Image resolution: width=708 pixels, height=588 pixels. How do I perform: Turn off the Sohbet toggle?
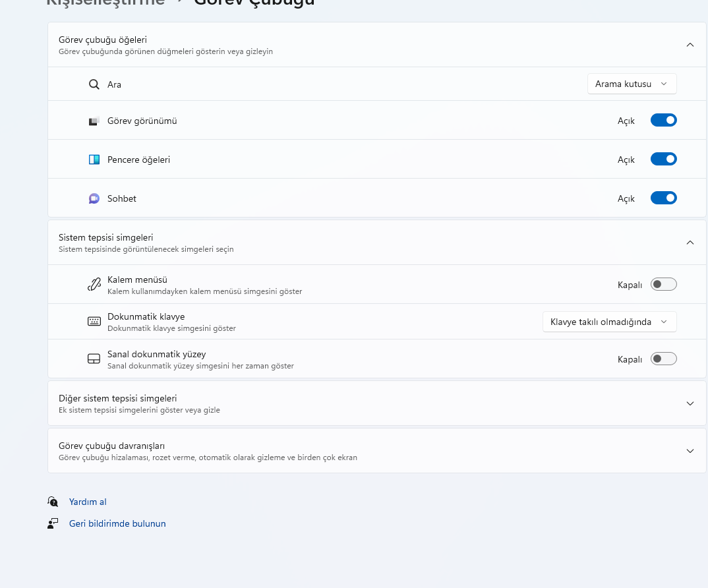[x=663, y=198]
